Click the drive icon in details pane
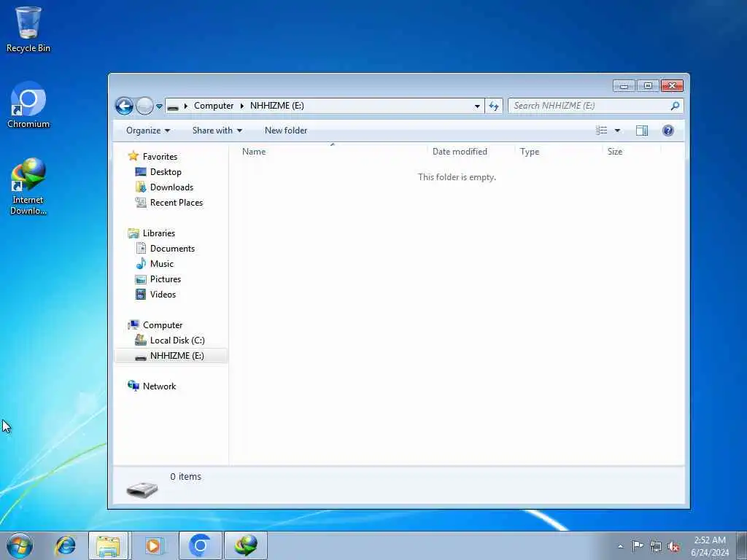Screen dimensions: 747x560 142,490
